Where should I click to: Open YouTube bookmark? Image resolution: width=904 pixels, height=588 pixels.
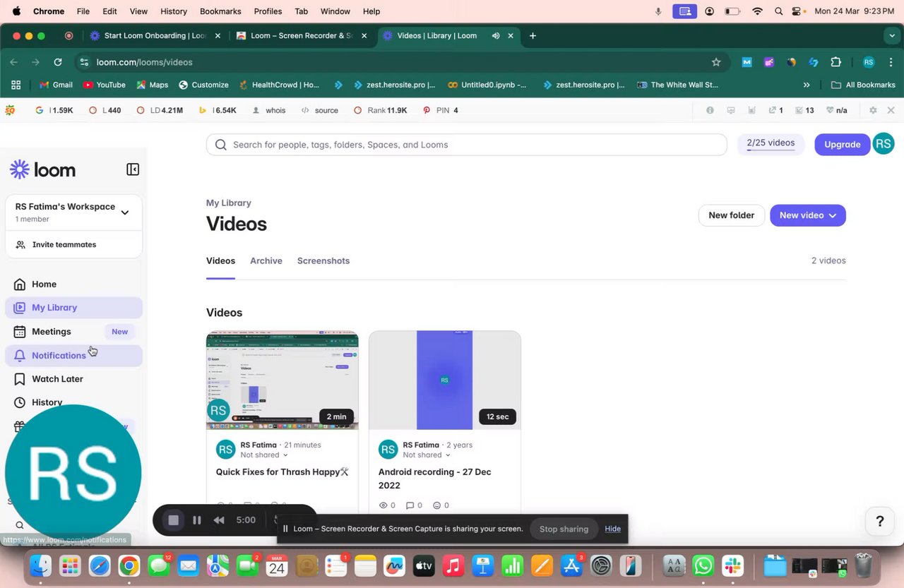tap(104, 85)
